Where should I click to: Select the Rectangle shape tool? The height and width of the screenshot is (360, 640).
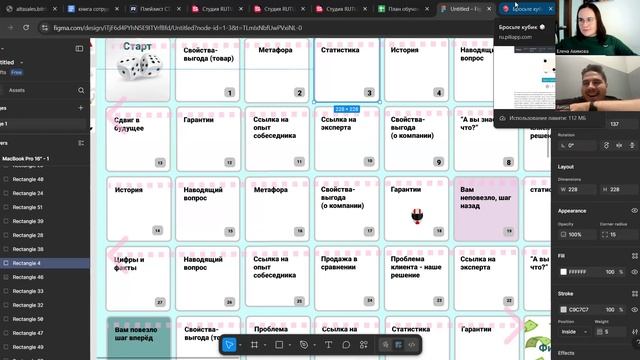coord(279,345)
